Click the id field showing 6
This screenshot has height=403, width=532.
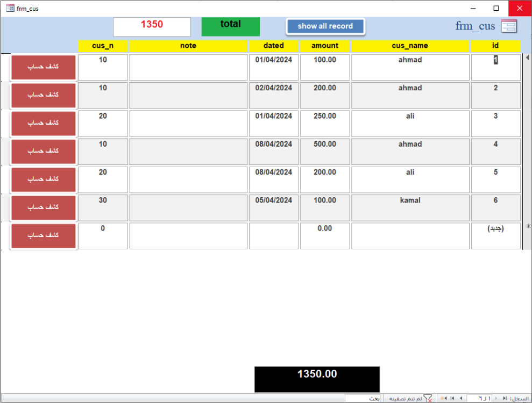pyautogui.click(x=496, y=208)
